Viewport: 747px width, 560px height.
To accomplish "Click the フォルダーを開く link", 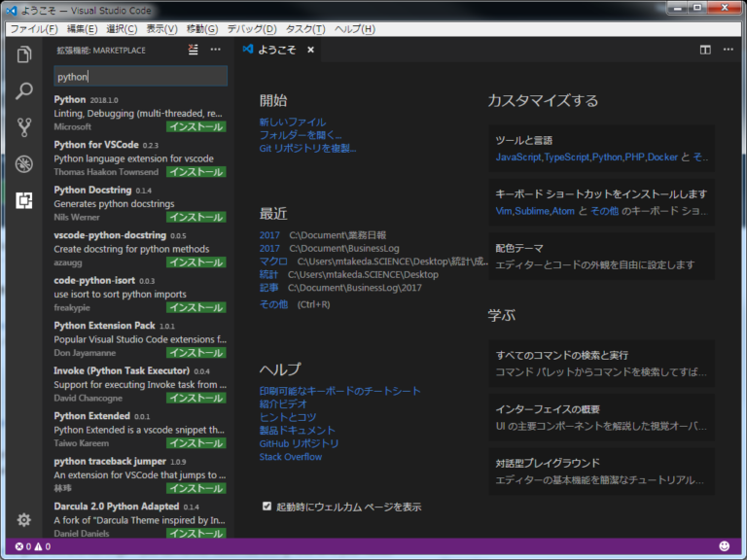I will point(301,135).
